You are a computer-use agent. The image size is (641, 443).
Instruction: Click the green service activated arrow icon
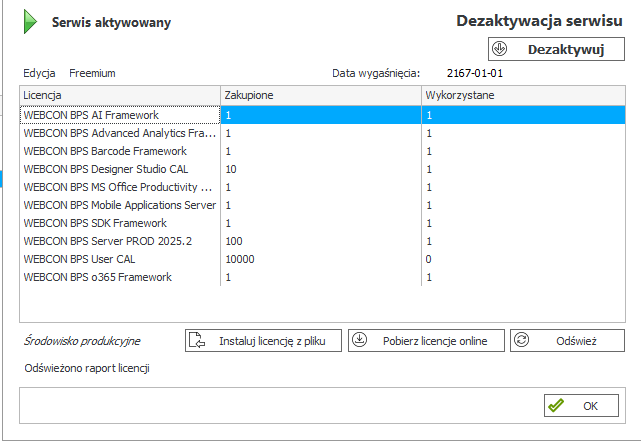30,22
